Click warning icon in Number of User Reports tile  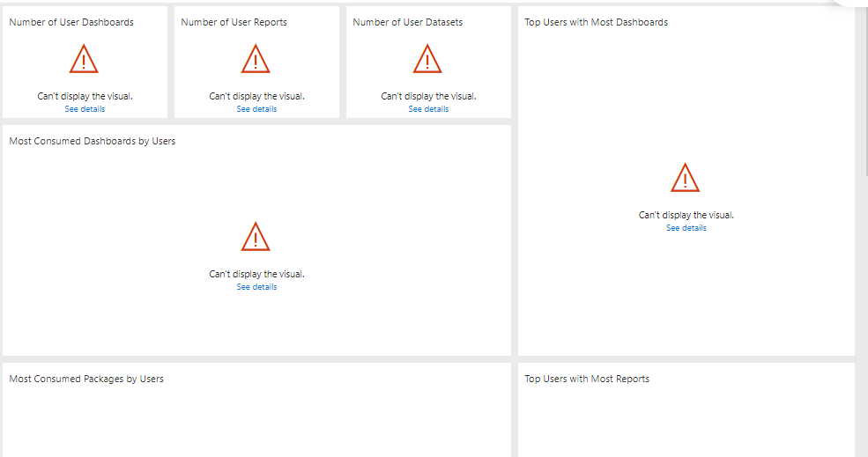[x=256, y=59]
